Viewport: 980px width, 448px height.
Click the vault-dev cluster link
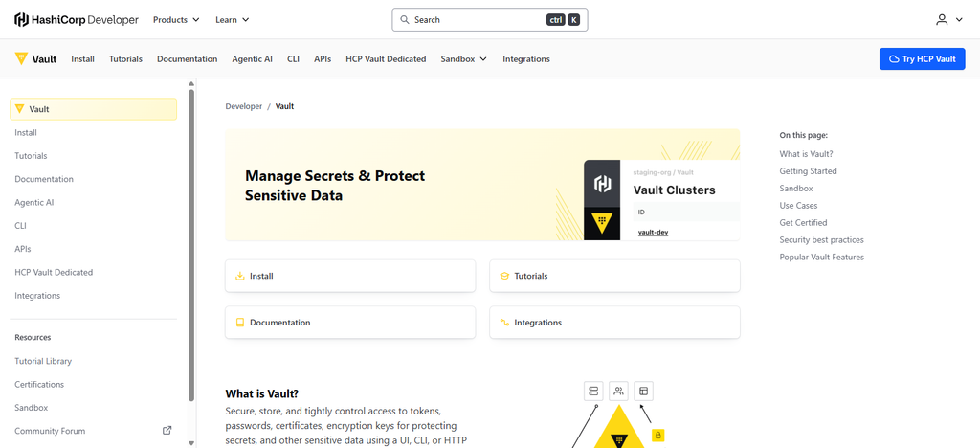tap(653, 233)
